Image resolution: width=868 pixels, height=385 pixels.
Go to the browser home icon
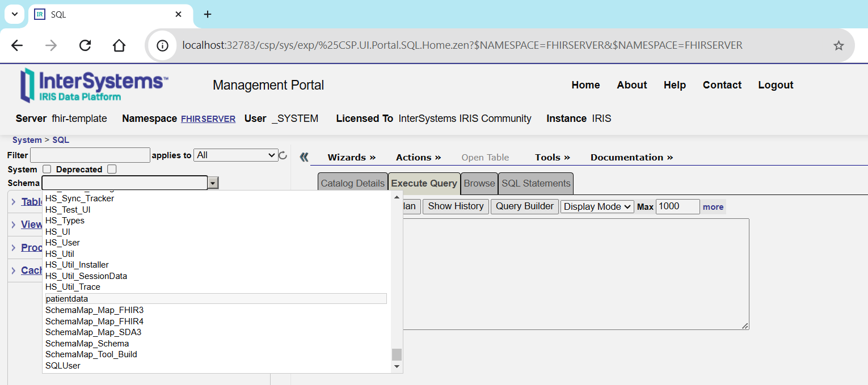119,45
